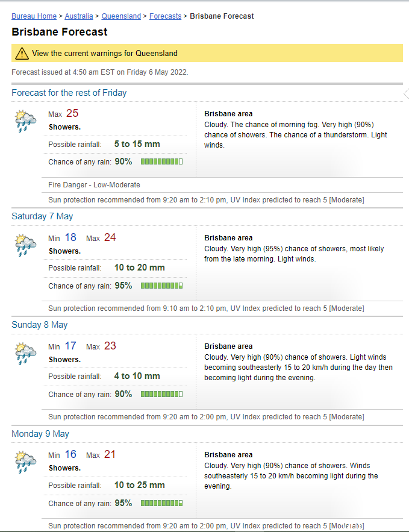This screenshot has width=409, height=532.
Task: Click the Forecast for the rest of Friday heading
Action: (69, 93)
